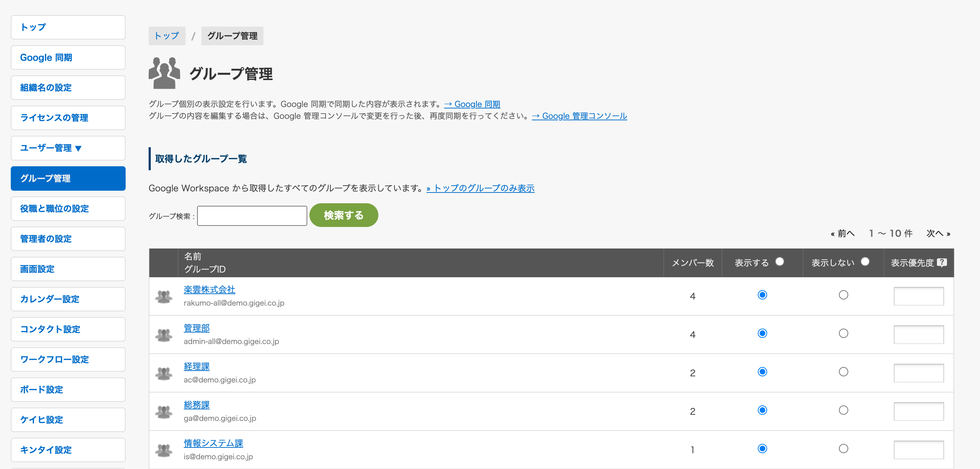The image size is (980, 469).
Task: Select all 表示する header radio button
Action: 779,261
